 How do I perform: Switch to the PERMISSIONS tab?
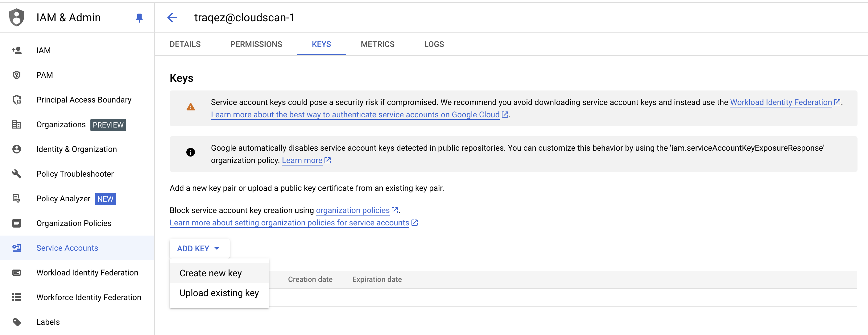tap(256, 44)
